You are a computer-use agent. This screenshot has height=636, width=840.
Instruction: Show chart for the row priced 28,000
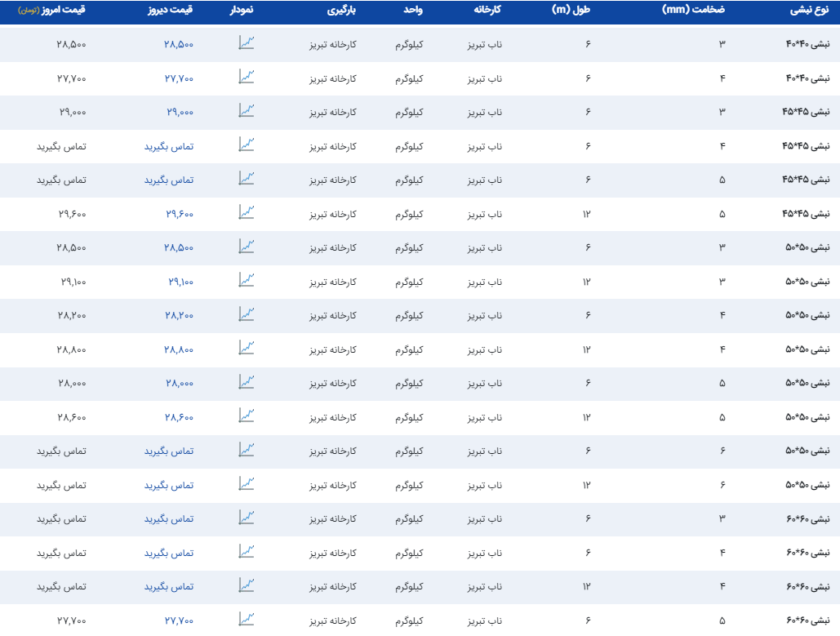[246, 382]
